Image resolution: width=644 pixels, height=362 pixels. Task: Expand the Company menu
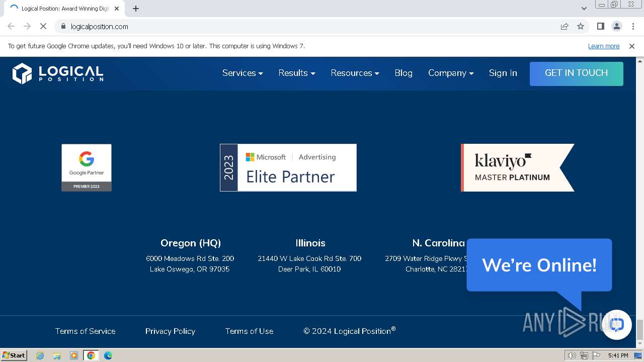pos(451,73)
